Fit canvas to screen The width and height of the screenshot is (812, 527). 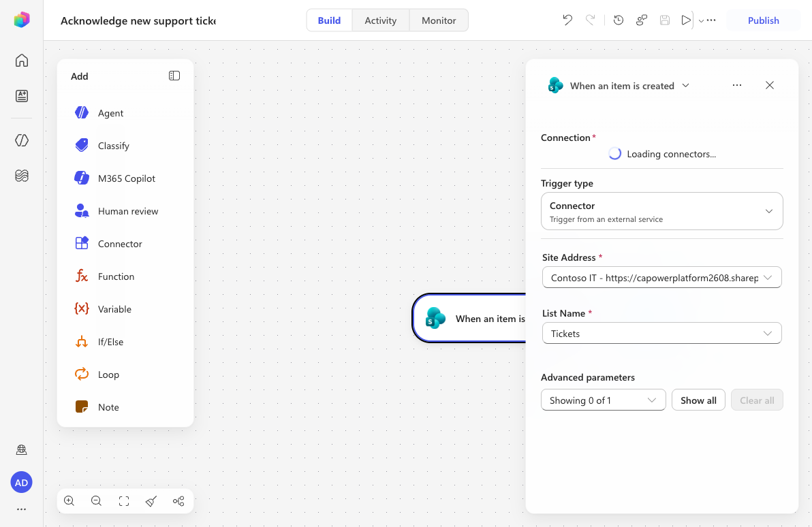124,501
